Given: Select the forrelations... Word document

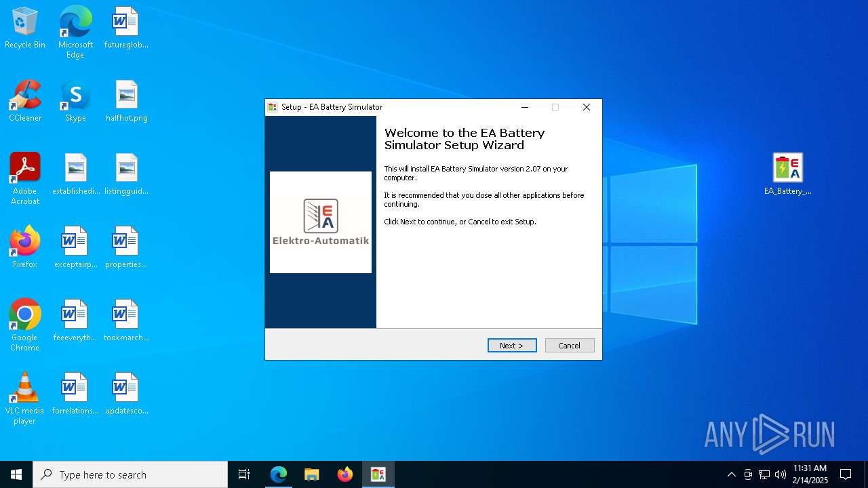Looking at the screenshot, I should pyautogui.click(x=75, y=394).
